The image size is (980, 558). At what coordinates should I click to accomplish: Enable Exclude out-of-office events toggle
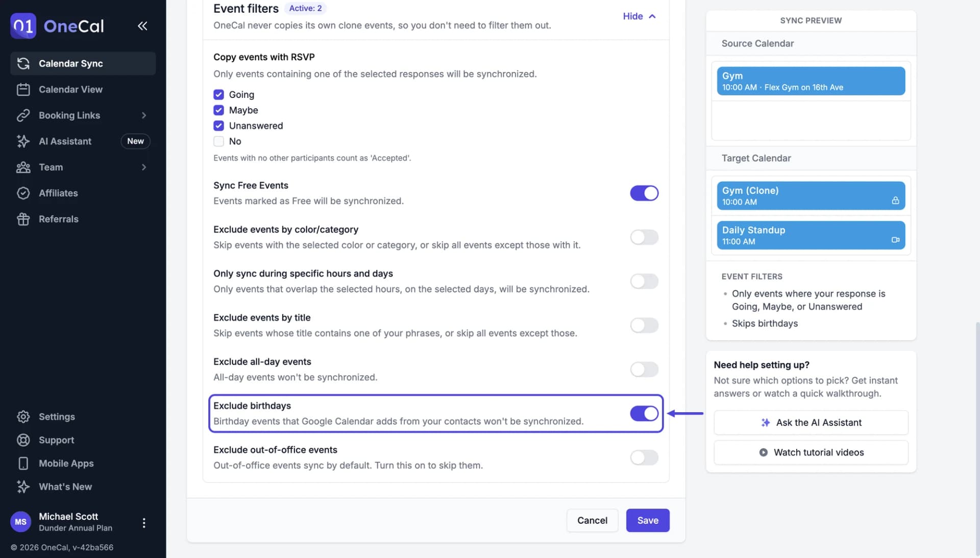[x=644, y=458]
